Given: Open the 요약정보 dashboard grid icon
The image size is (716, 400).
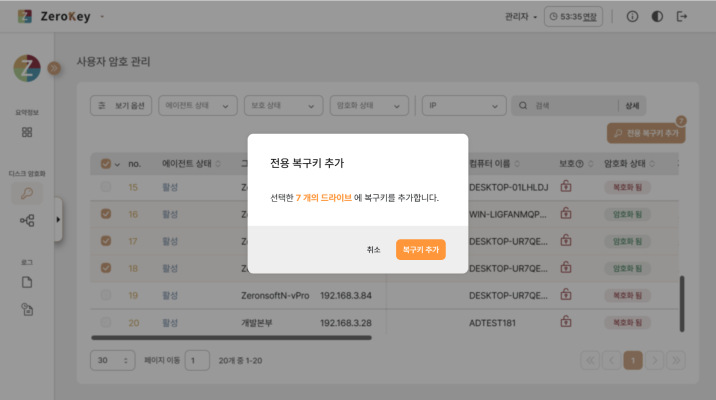Looking at the screenshot, I should (27, 132).
